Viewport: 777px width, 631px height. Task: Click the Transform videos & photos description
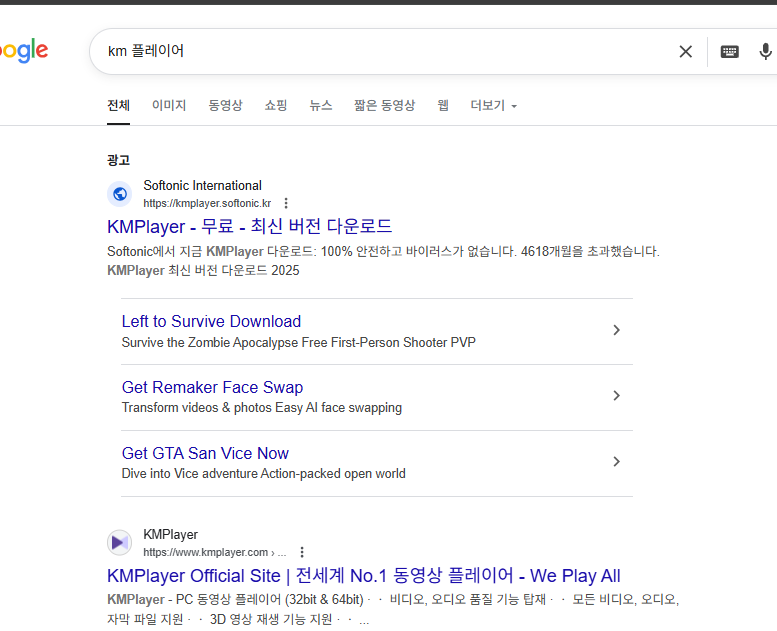click(x=262, y=407)
